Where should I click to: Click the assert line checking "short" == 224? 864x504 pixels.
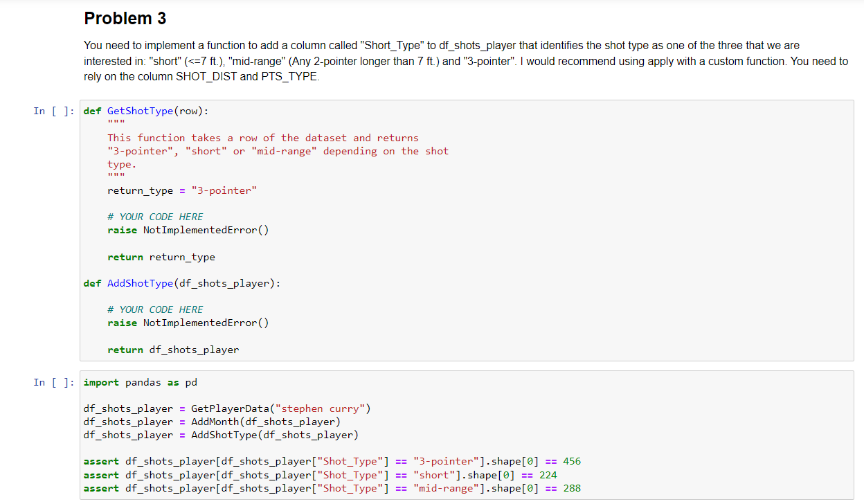point(321,475)
